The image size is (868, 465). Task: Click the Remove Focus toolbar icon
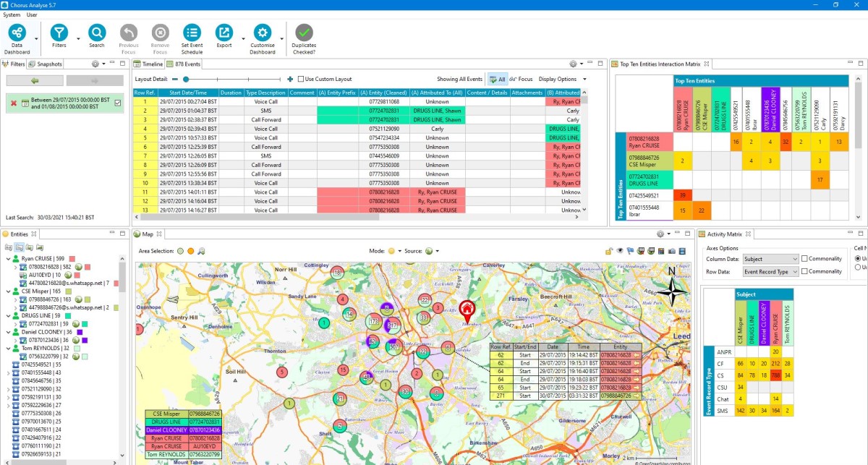pyautogui.click(x=160, y=33)
